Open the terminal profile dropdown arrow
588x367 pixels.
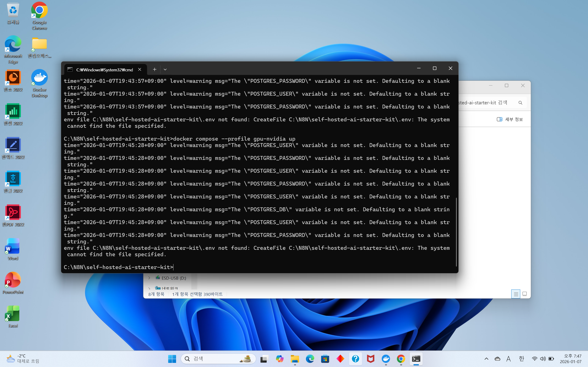[x=165, y=70]
